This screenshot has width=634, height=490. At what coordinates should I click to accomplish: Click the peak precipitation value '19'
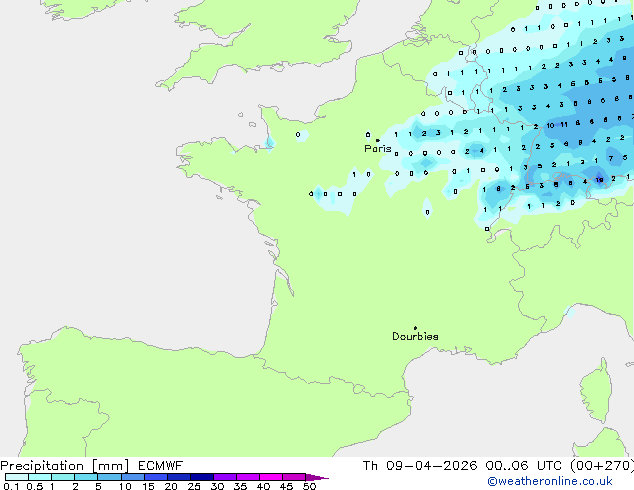click(x=599, y=180)
